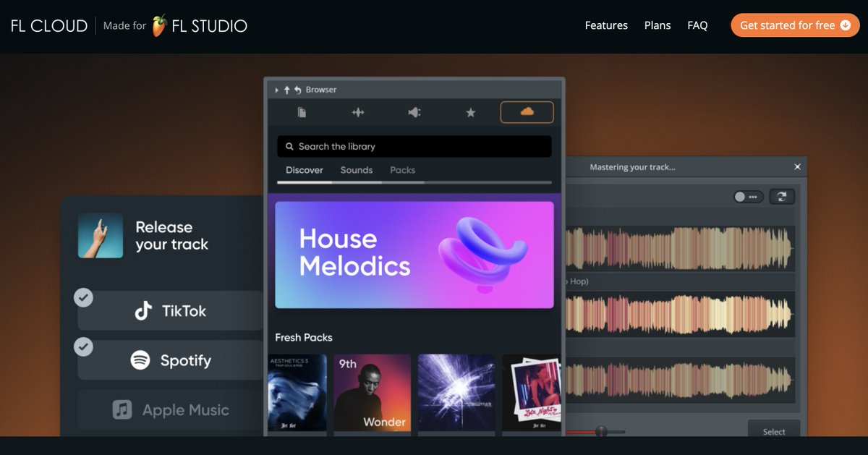The width and height of the screenshot is (868, 455).
Task: Click the middle waveform in mastering window
Action: 678,314
